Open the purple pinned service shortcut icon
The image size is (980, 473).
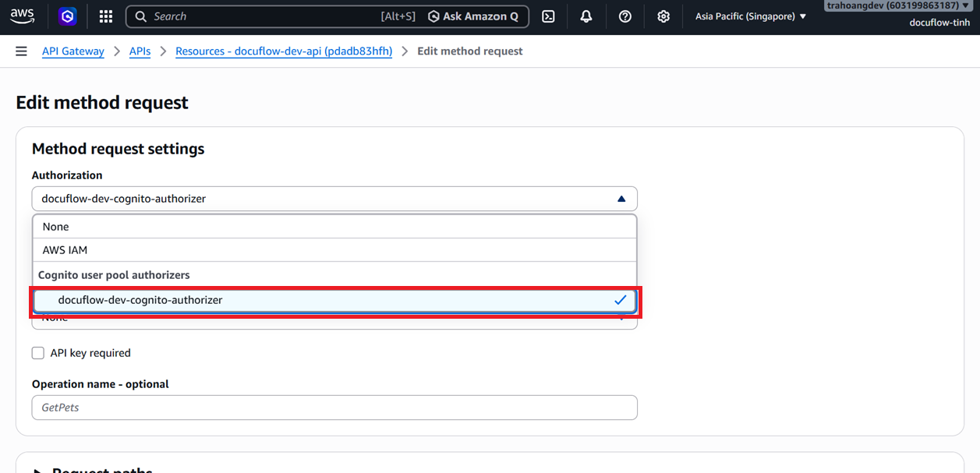tap(68, 16)
